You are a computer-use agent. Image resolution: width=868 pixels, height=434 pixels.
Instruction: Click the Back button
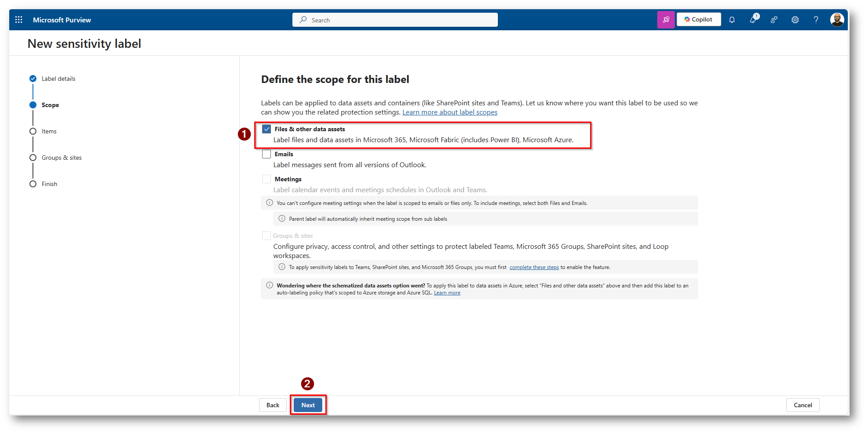tap(273, 405)
